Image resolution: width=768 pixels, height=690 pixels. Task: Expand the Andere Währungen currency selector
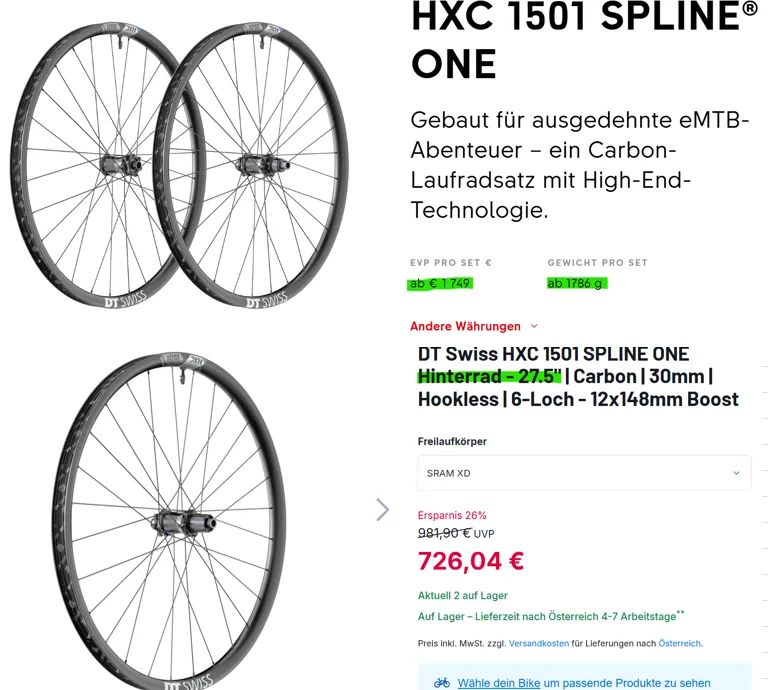point(466,326)
